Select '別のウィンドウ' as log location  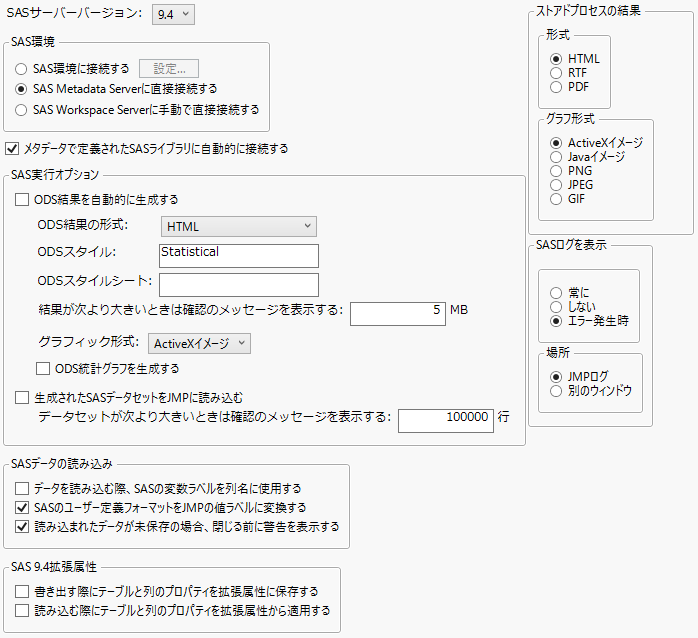(556, 391)
